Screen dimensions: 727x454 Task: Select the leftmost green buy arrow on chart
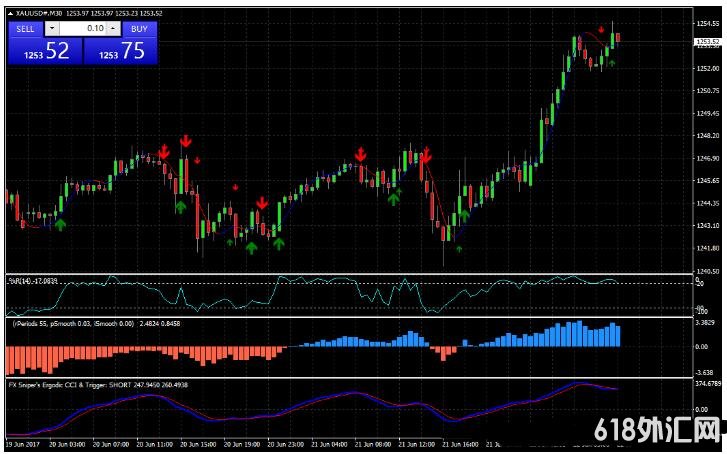pos(60,225)
